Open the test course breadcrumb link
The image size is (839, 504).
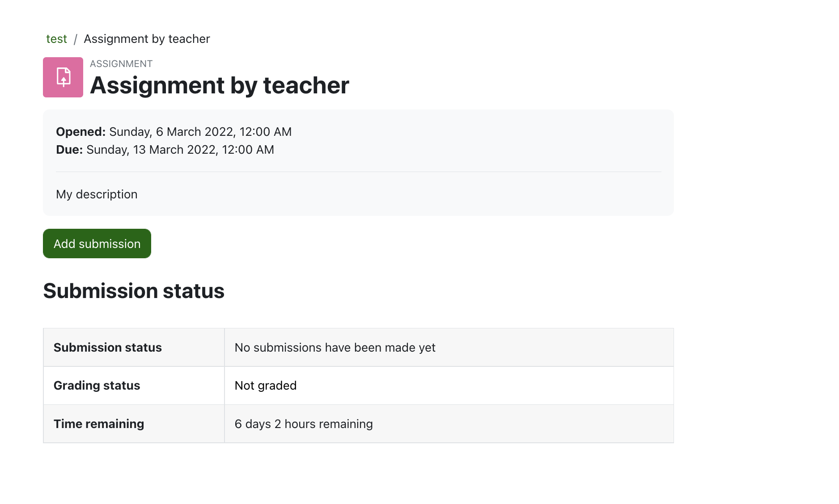click(x=56, y=39)
